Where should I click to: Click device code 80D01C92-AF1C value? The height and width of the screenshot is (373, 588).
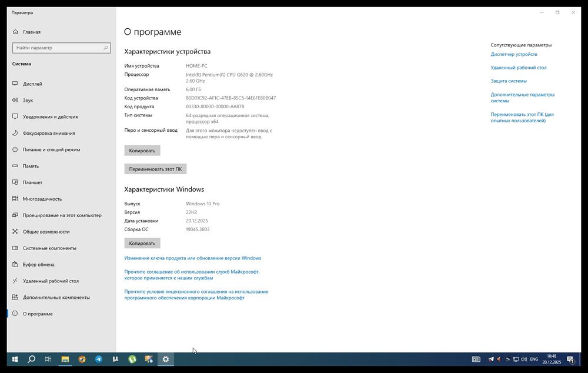(x=231, y=98)
